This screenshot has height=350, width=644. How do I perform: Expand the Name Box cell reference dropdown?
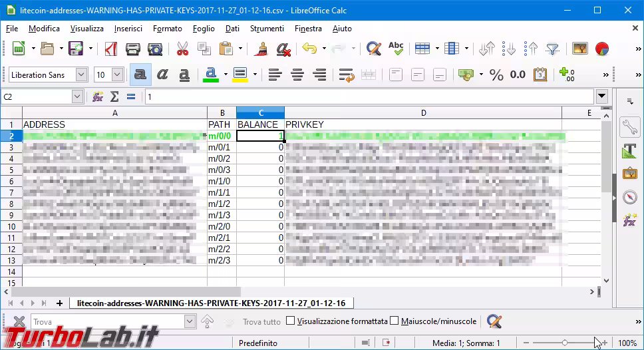(77, 96)
